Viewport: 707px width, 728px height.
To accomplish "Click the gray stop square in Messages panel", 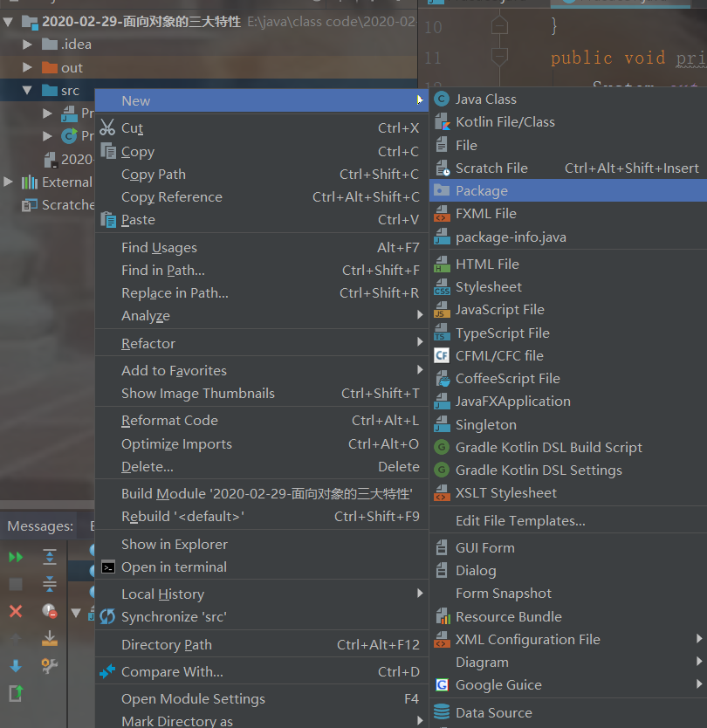I will tap(16, 584).
